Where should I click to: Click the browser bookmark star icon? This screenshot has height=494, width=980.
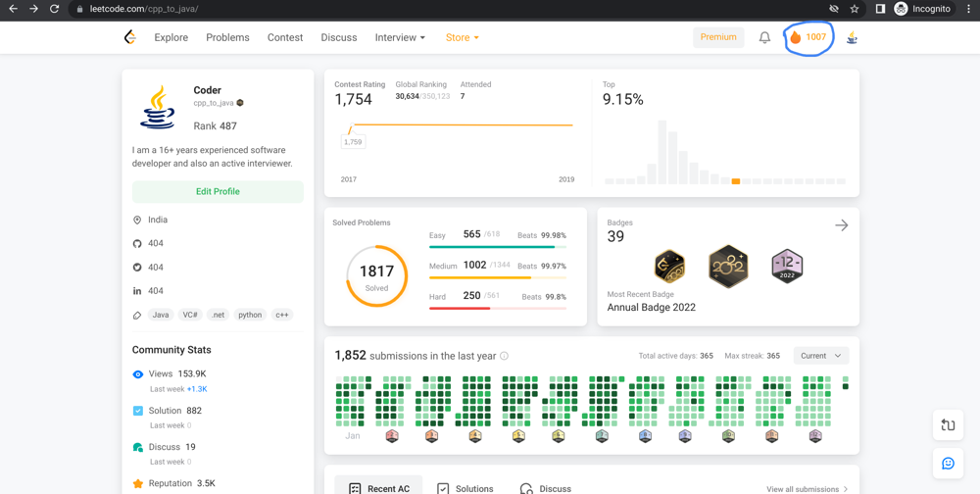coord(855,9)
